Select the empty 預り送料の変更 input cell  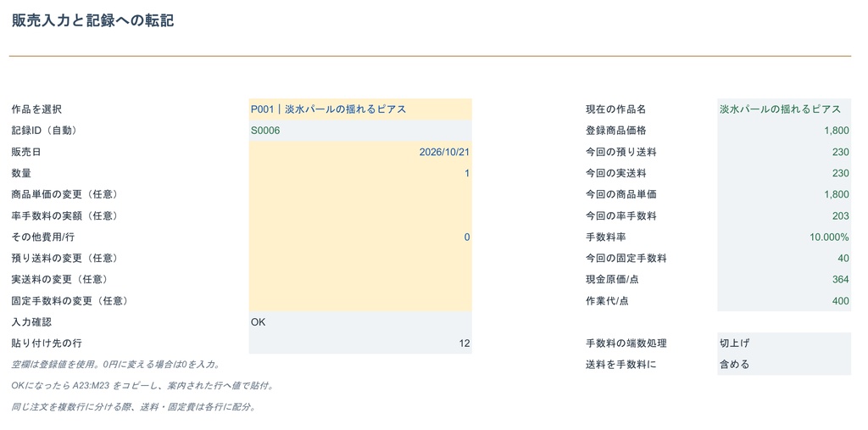[x=360, y=258]
